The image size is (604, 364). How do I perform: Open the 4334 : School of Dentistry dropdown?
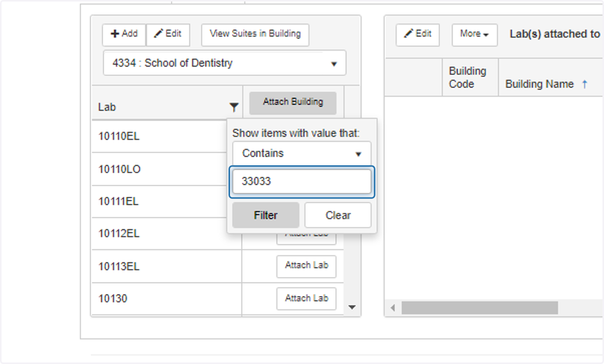click(x=224, y=63)
